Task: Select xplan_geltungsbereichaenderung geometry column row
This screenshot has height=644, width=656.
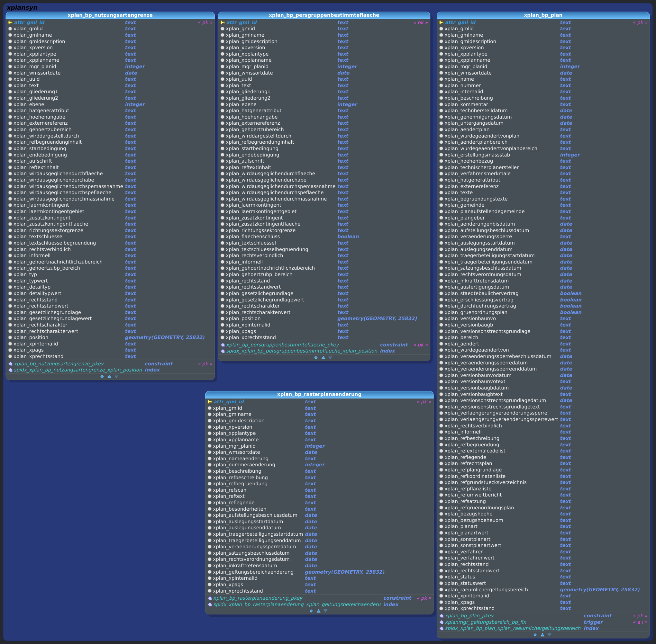Action: coord(253,572)
